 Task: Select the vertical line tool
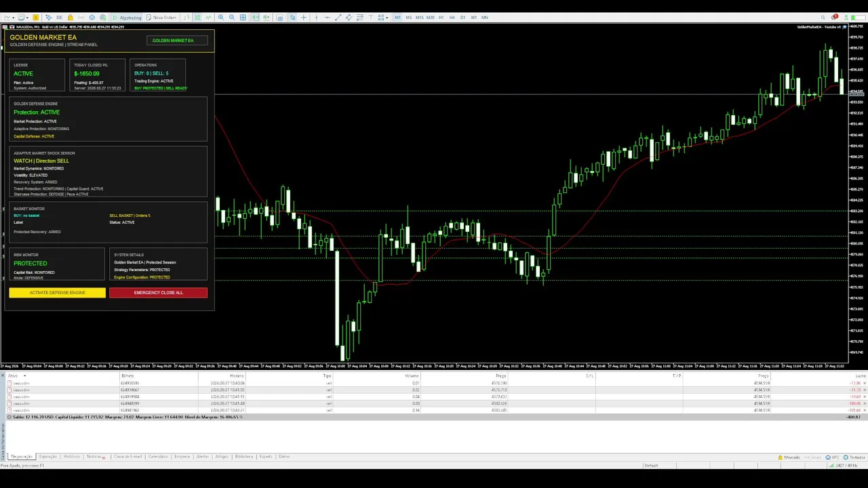pyautogui.click(x=316, y=18)
